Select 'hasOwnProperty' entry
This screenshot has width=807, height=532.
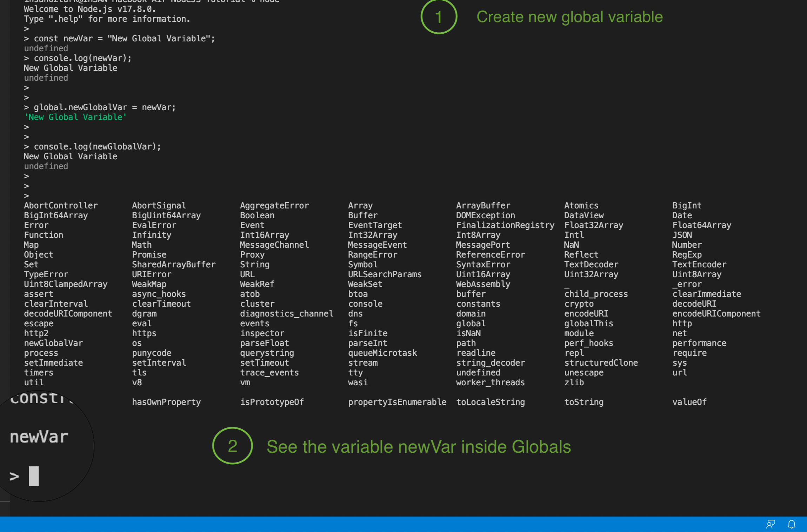click(x=166, y=402)
